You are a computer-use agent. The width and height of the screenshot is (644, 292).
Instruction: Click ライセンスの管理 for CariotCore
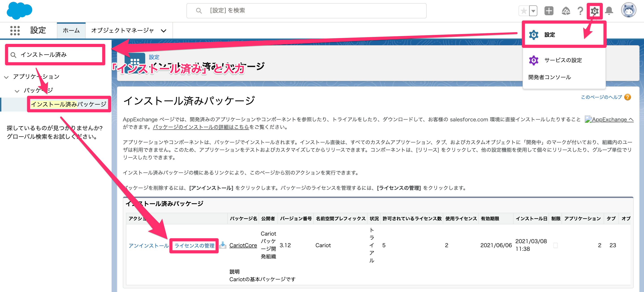(x=194, y=246)
